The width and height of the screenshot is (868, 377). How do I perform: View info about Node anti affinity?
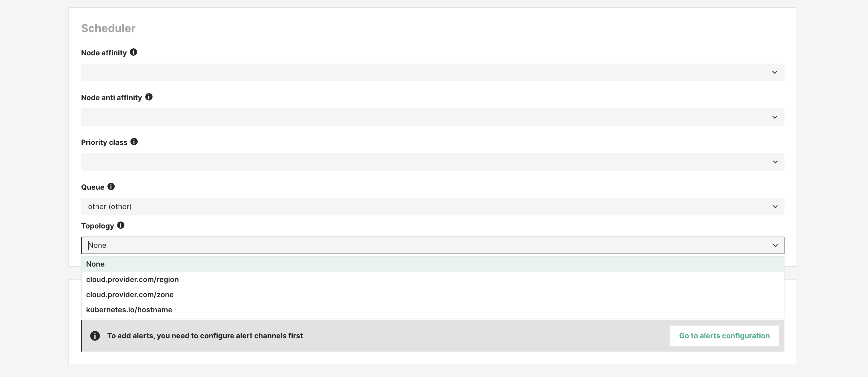point(149,97)
